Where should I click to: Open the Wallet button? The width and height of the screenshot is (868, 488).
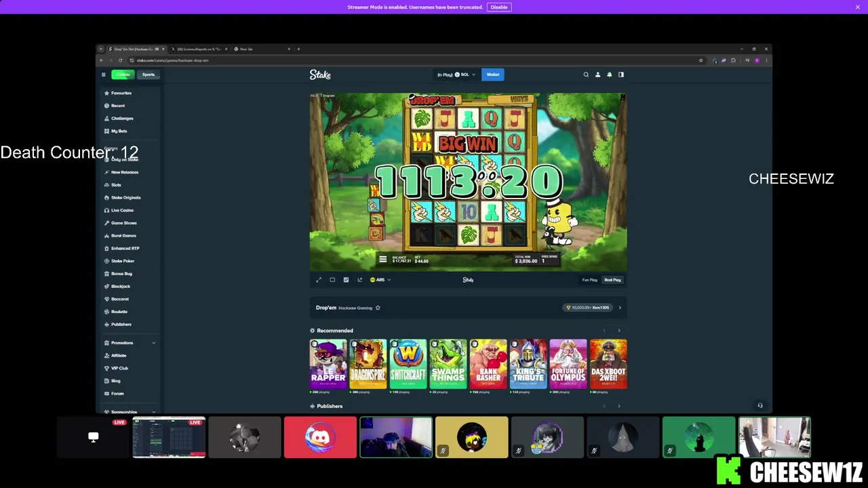point(493,75)
